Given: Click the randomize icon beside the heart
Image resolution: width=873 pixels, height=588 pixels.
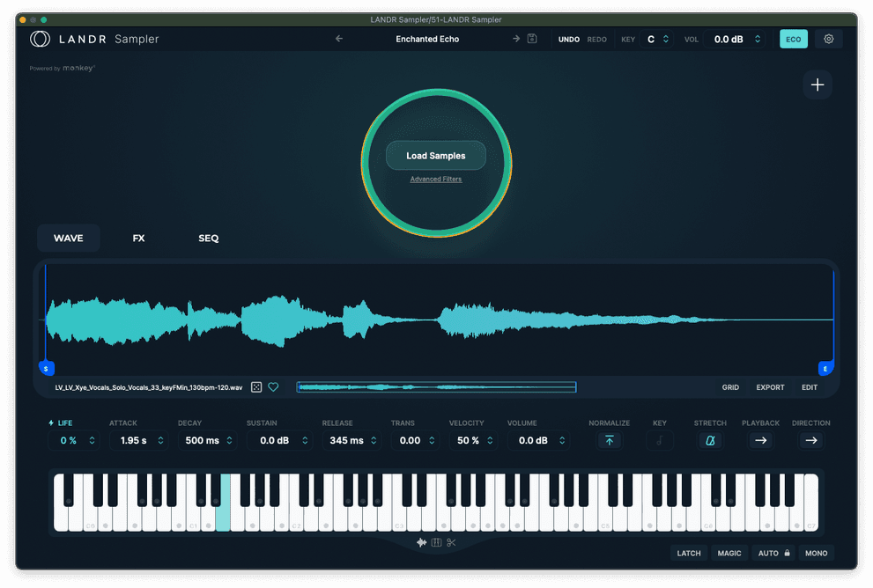Looking at the screenshot, I should click(255, 386).
